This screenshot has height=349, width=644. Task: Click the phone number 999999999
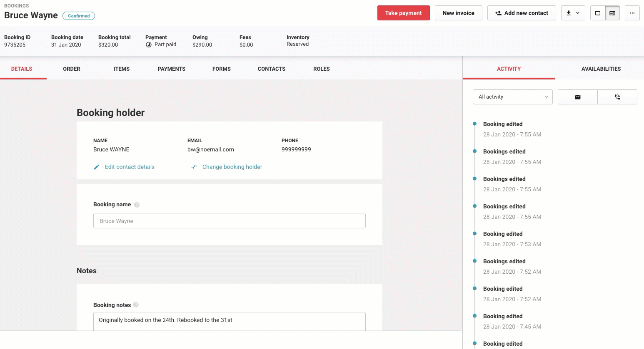[296, 149]
